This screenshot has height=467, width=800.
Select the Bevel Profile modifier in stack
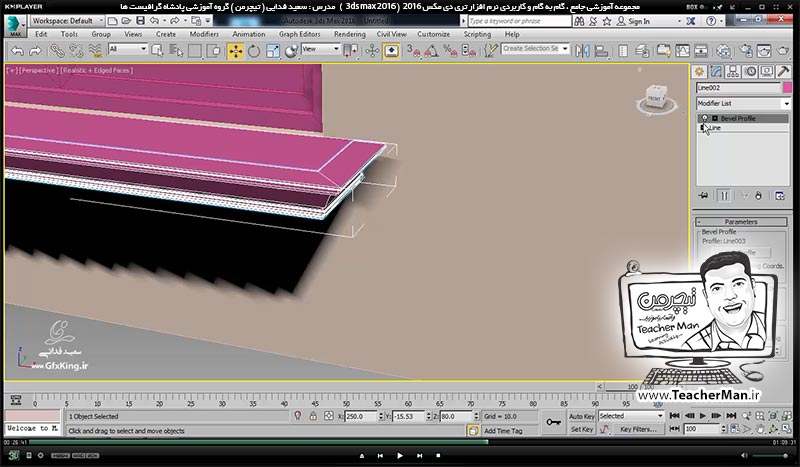[743, 118]
